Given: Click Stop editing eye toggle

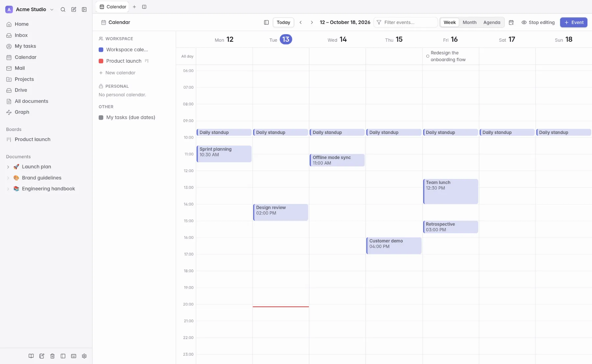Looking at the screenshot, I should [538, 22].
